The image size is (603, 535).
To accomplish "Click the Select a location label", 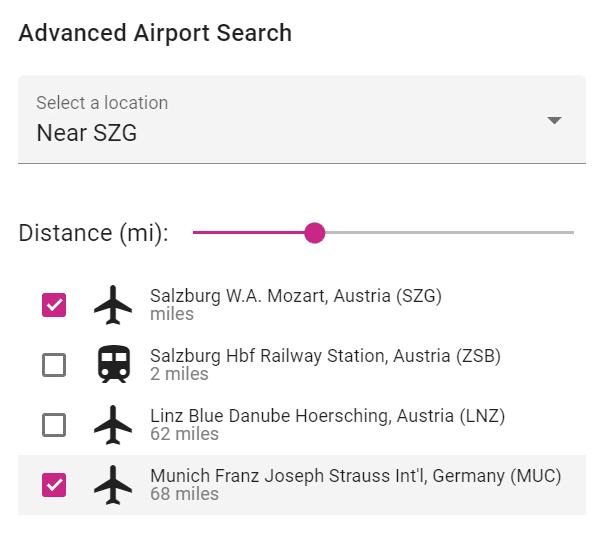I will pos(102,103).
